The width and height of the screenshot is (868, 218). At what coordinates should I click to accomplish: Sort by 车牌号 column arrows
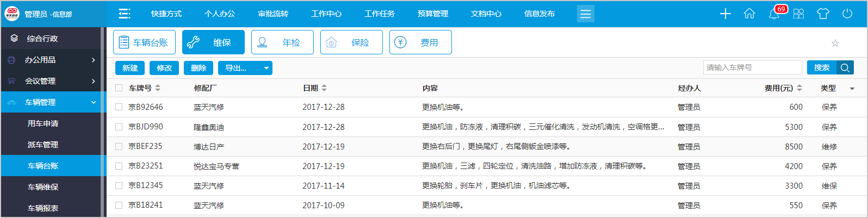[158, 88]
